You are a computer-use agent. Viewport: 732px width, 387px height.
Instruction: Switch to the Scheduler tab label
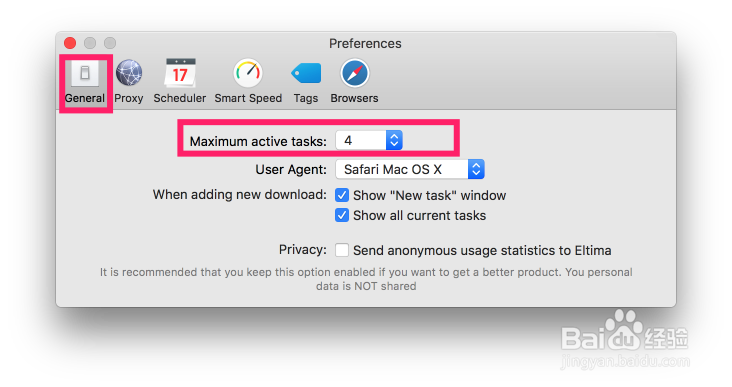tap(180, 99)
